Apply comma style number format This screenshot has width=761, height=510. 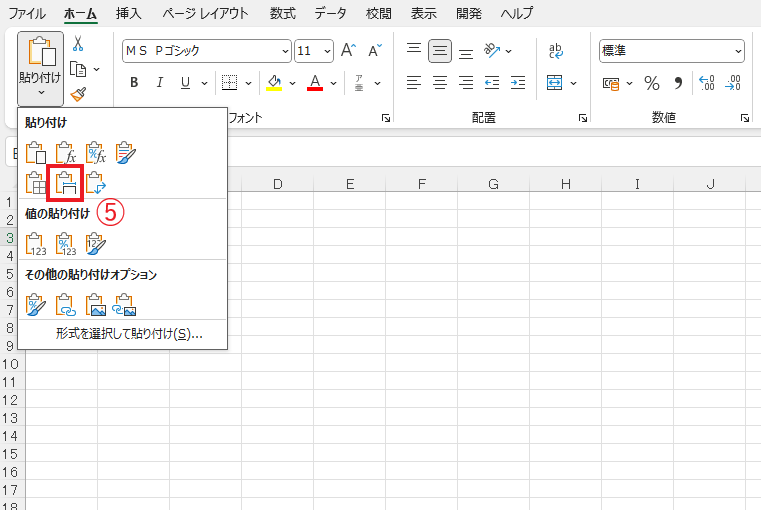pyautogui.click(x=678, y=83)
